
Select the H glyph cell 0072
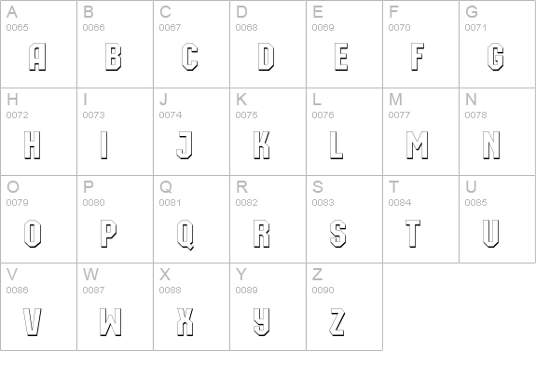(x=38, y=131)
